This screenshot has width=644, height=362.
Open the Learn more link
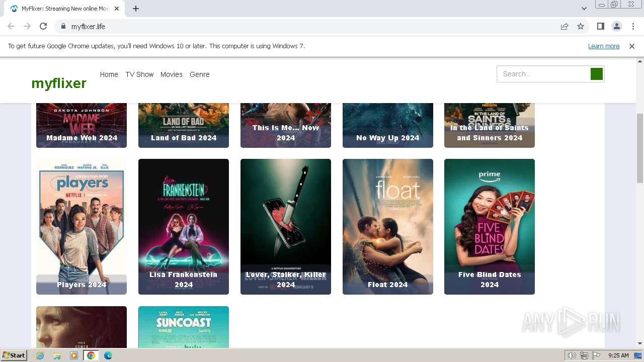tap(604, 46)
